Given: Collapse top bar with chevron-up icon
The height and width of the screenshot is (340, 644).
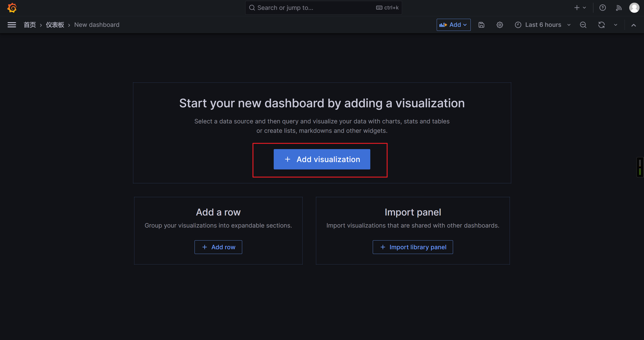Looking at the screenshot, I should [x=633, y=25].
